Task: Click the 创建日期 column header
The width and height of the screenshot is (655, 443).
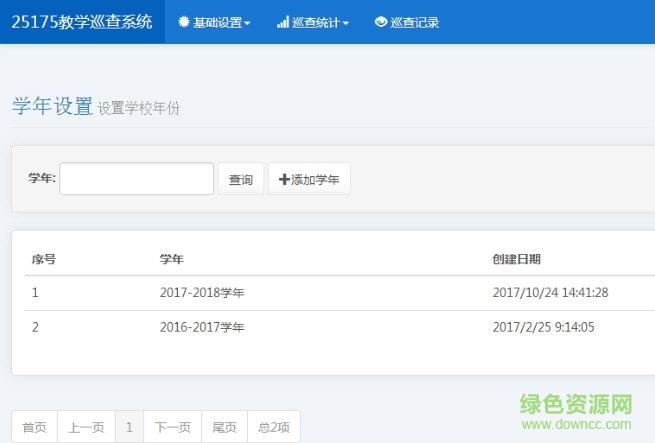Action: (517, 259)
